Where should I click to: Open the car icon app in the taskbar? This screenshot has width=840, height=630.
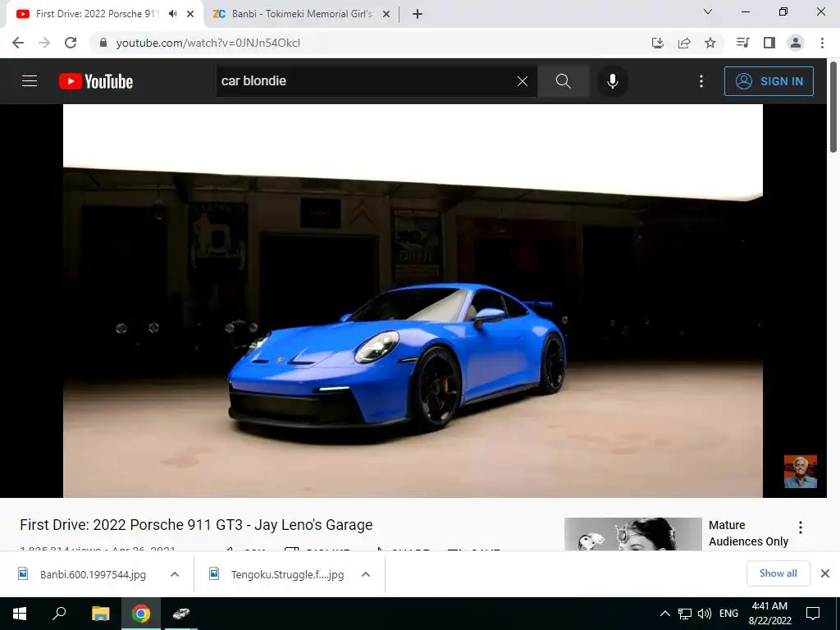tap(181, 614)
